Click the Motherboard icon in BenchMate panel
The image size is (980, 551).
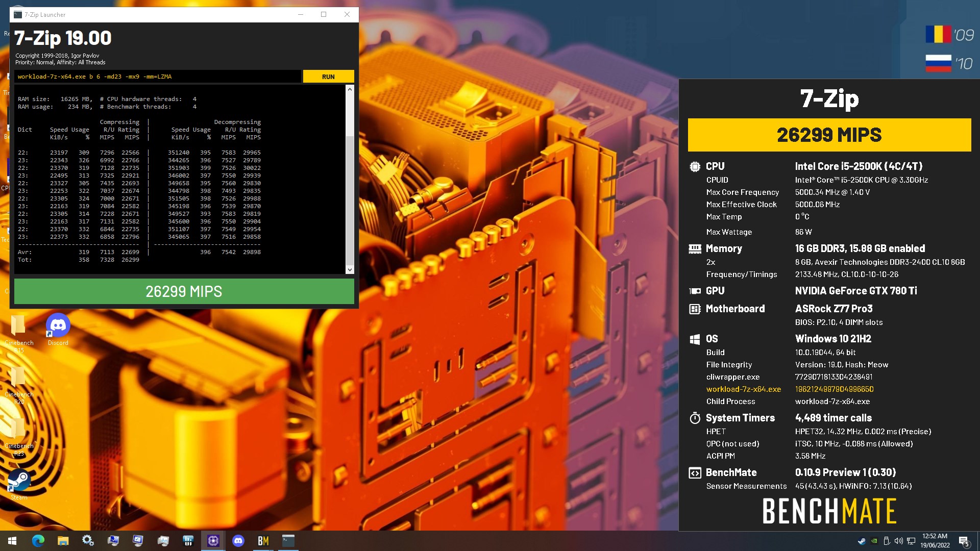[695, 309]
